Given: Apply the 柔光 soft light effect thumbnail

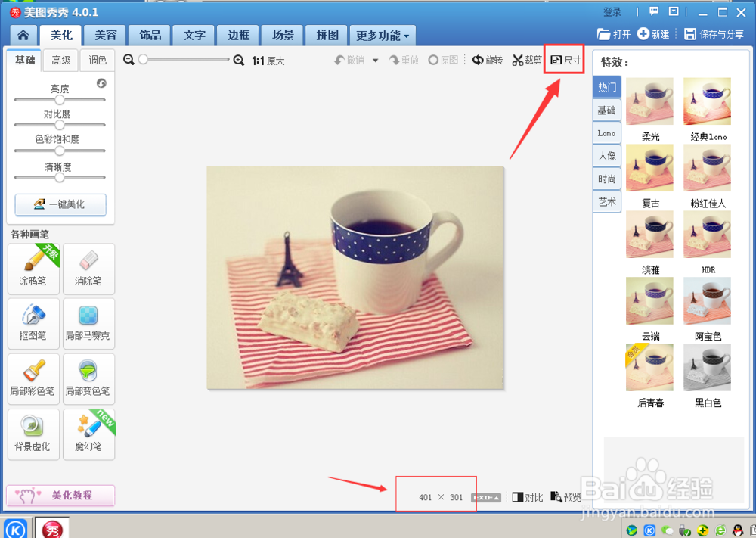Looking at the screenshot, I should [649, 101].
